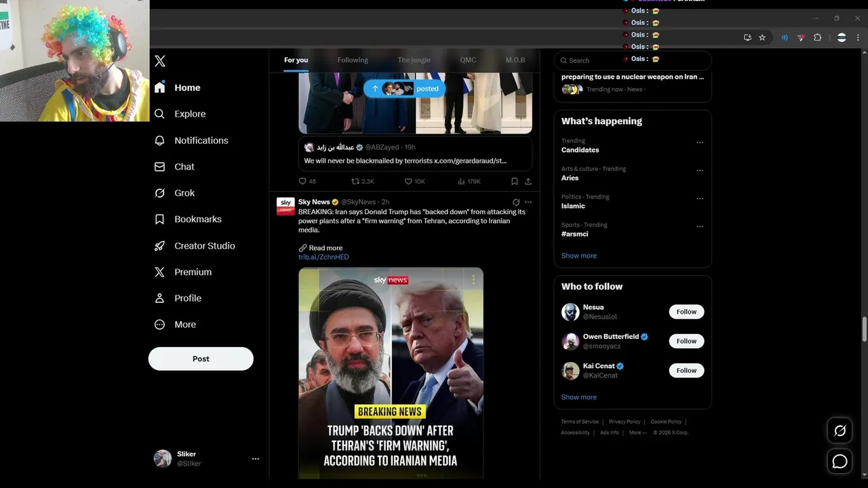The height and width of the screenshot is (488, 868).
Task: Open Kai Cenat's profile avatar
Action: tap(570, 371)
